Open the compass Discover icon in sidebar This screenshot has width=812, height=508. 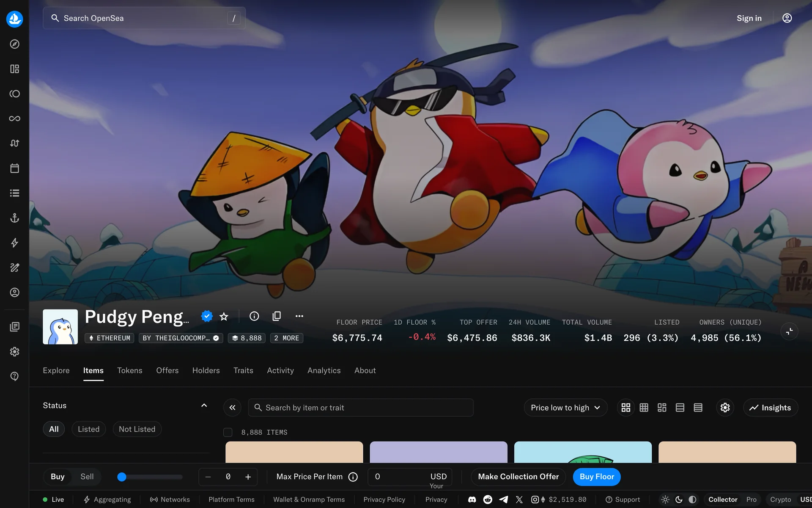pyautogui.click(x=14, y=44)
